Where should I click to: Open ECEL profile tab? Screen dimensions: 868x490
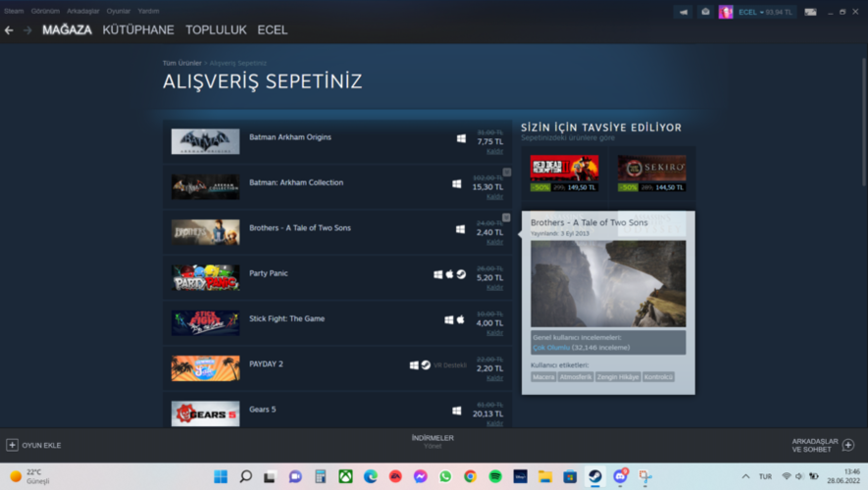(x=273, y=29)
